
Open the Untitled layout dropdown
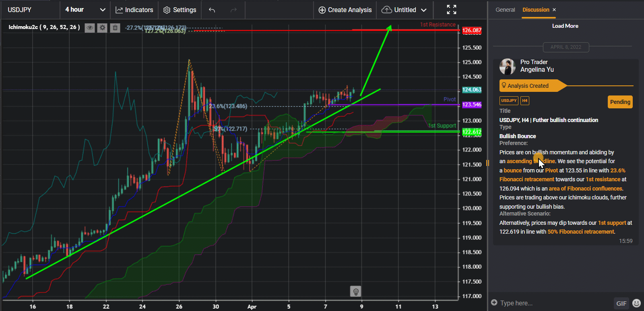click(x=404, y=10)
